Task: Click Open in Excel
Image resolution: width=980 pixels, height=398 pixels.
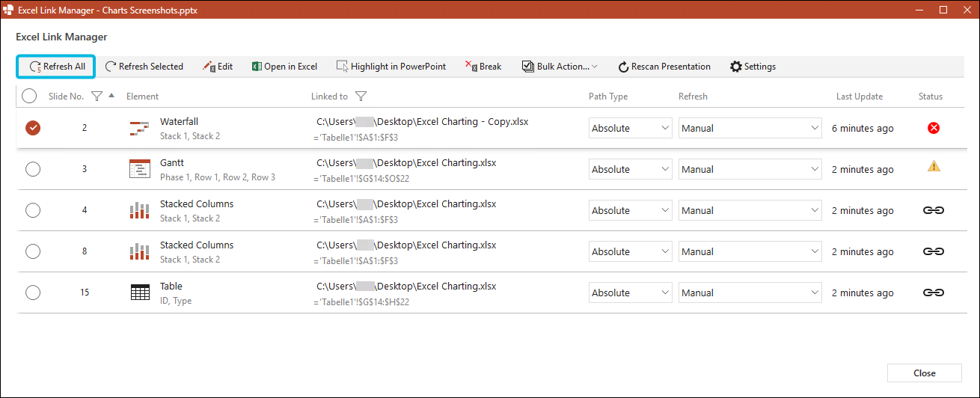Action: click(x=284, y=67)
